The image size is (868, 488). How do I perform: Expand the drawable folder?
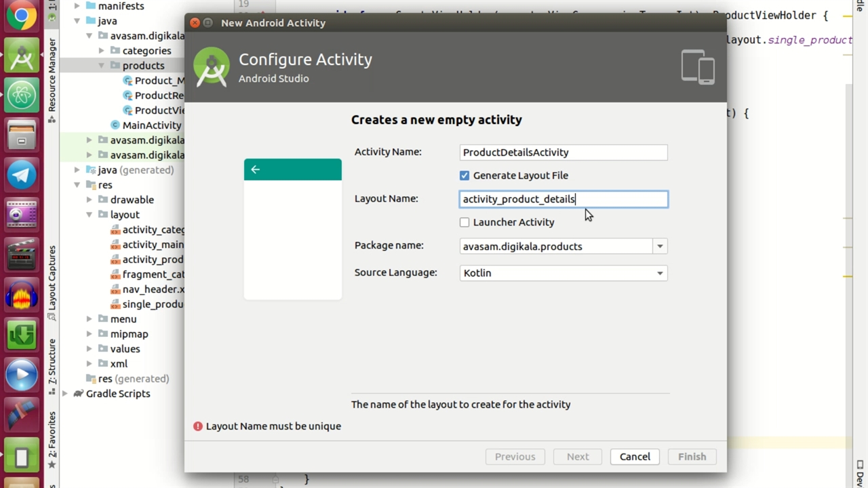click(90, 200)
